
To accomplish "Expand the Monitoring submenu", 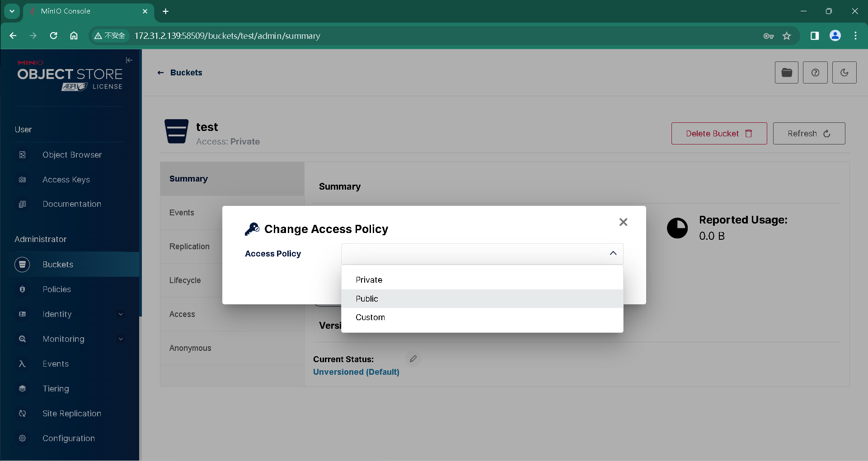I will click(x=121, y=339).
